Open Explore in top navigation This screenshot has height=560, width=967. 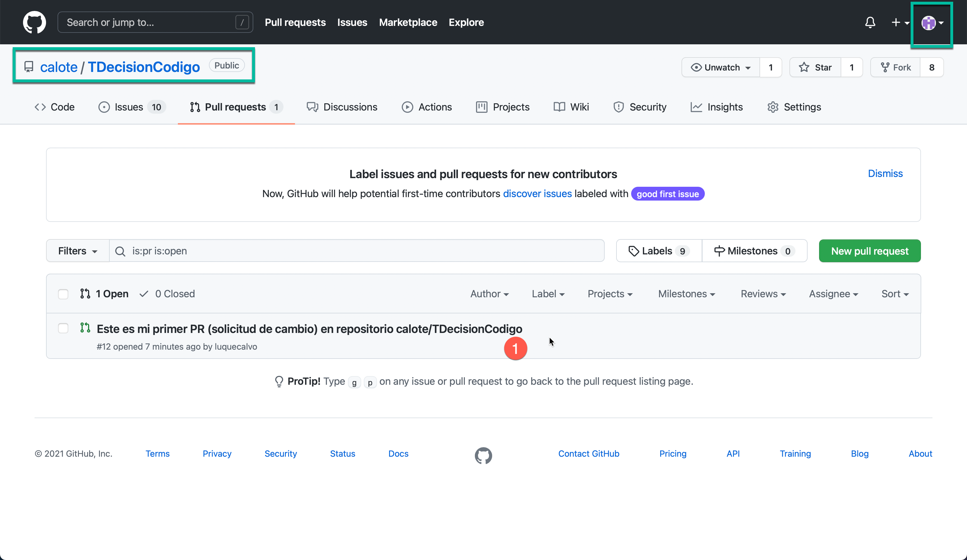point(466,22)
